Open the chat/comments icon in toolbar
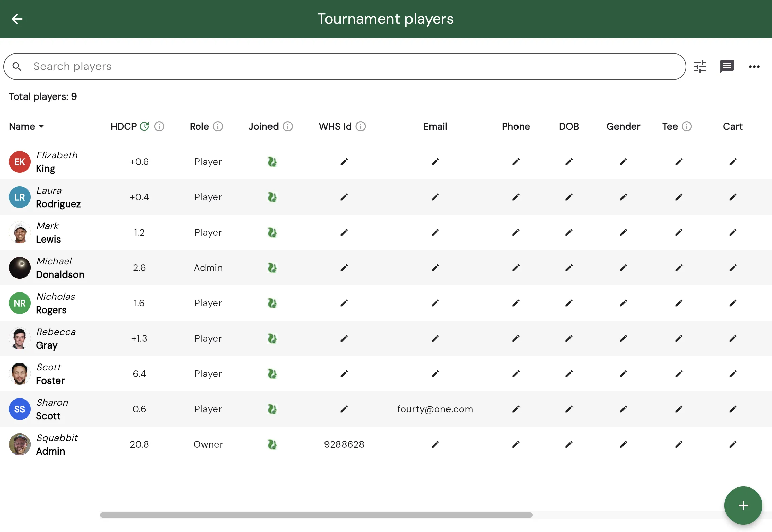The image size is (772, 532). click(727, 66)
